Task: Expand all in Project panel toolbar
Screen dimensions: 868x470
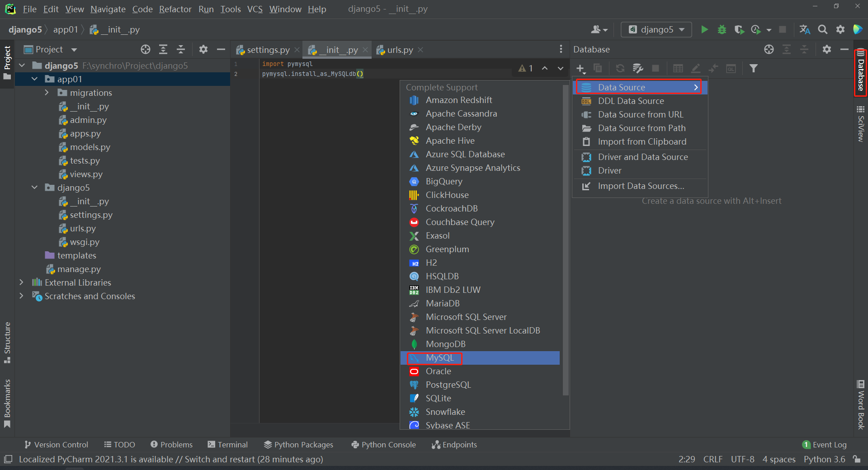Action: point(163,50)
